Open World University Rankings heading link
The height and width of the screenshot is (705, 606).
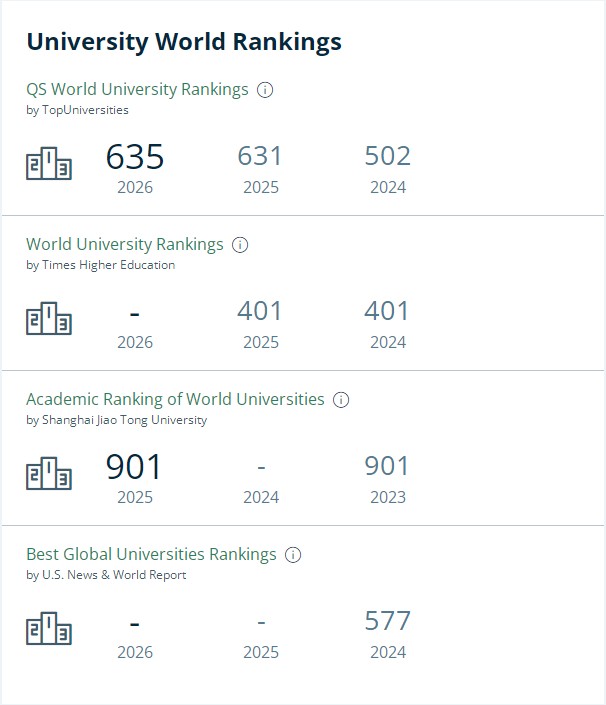[x=125, y=244]
